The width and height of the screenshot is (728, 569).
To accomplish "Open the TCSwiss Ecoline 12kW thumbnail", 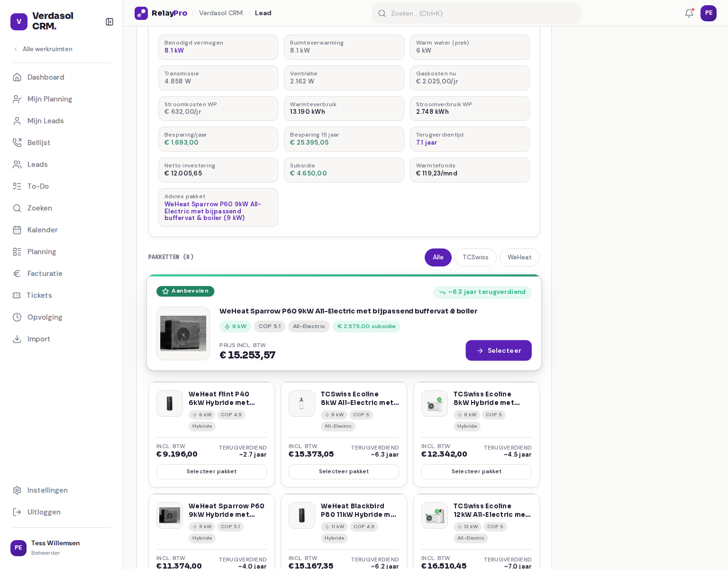I will pyautogui.click(x=435, y=515).
